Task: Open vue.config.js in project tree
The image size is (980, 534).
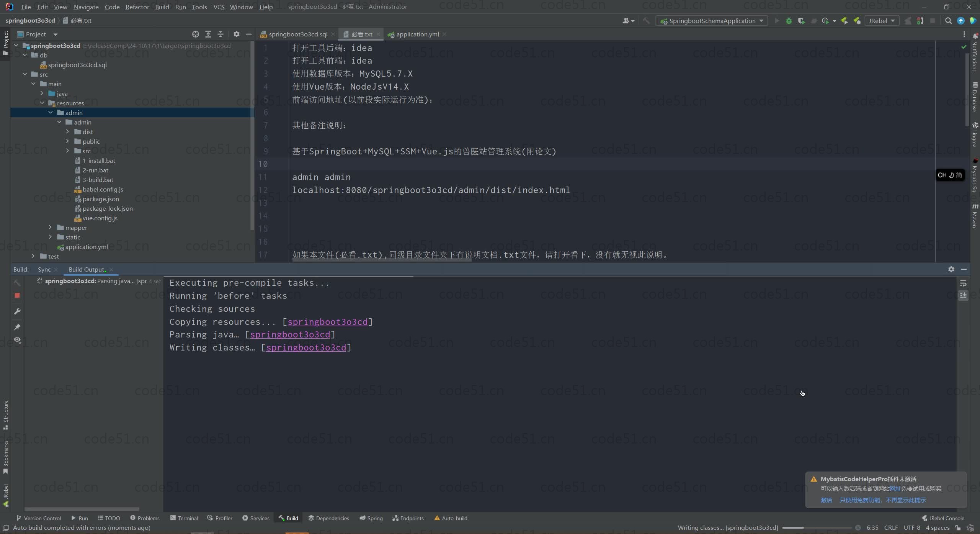Action: pos(100,218)
